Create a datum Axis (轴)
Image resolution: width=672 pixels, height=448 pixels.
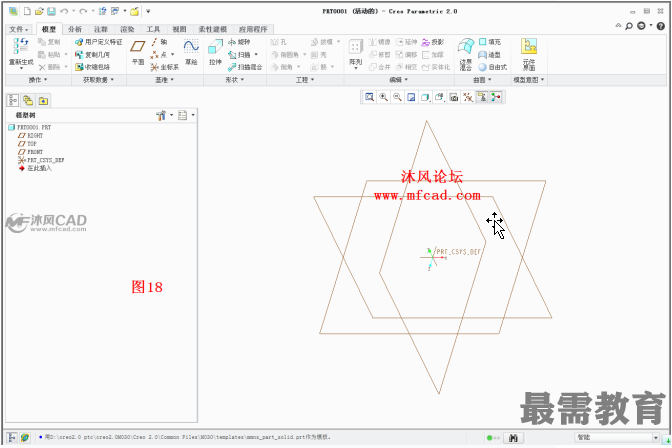point(159,42)
